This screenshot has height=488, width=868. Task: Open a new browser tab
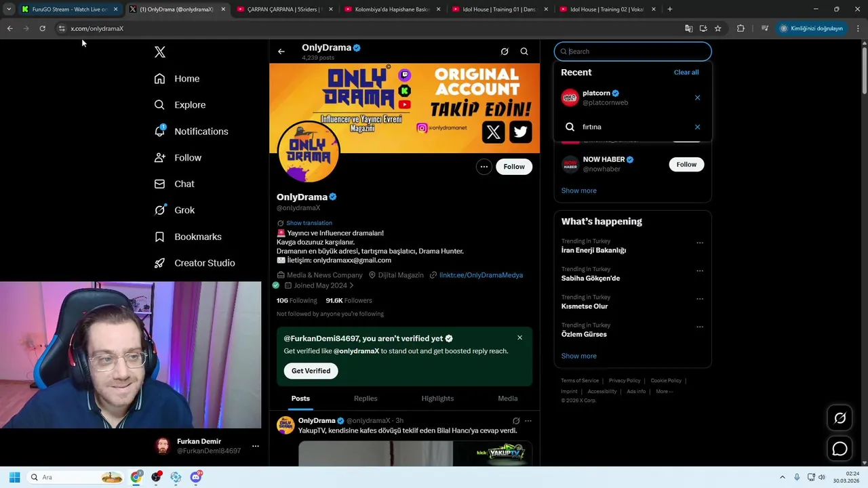[669, 9]
